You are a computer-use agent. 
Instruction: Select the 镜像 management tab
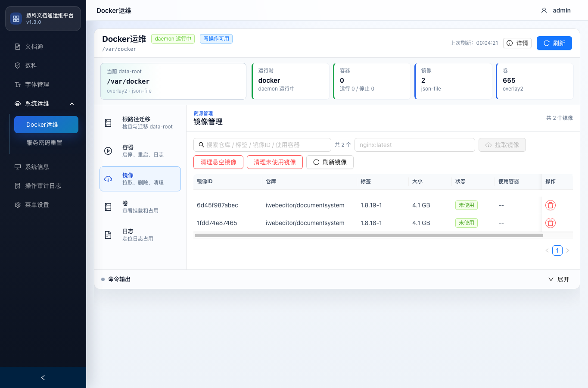(140, 179)
